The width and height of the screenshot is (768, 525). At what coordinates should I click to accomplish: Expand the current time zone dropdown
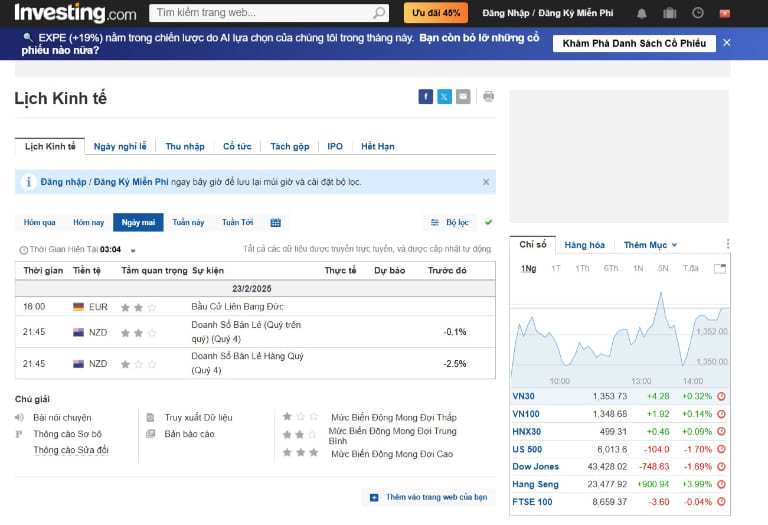click(133, 250)
